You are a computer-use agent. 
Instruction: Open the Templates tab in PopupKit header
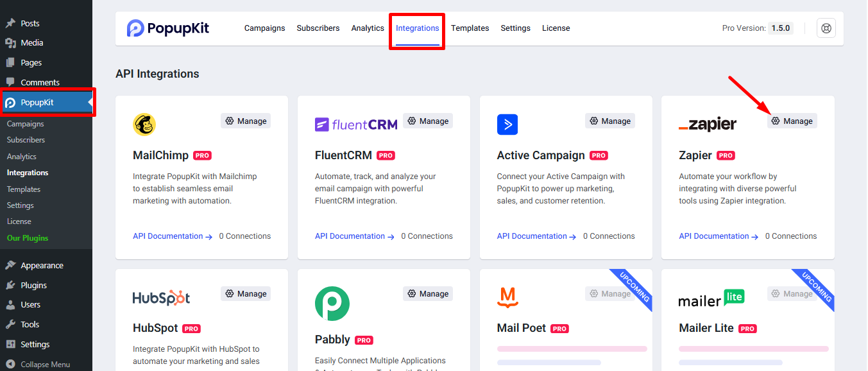coord(470,28)
